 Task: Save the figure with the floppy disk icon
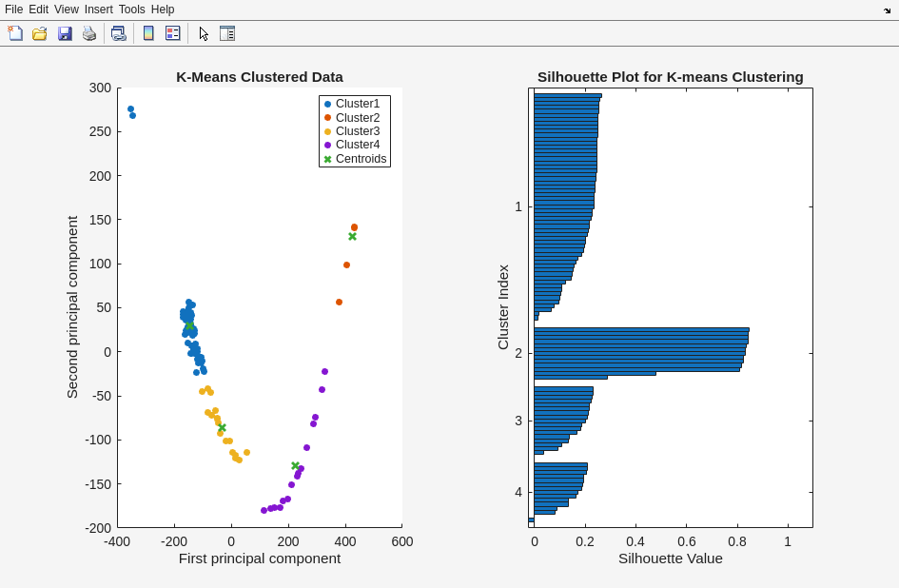click(x=65, y=33)
